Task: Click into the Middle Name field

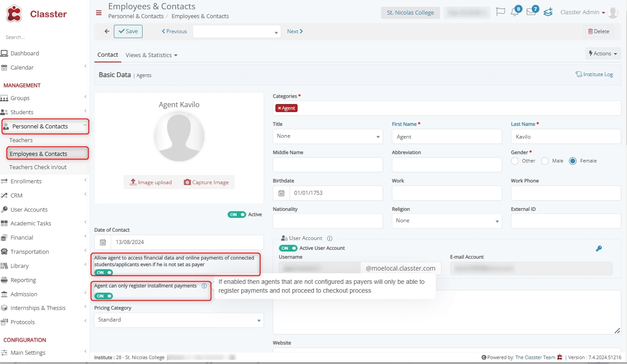Action: pos(328,165)
